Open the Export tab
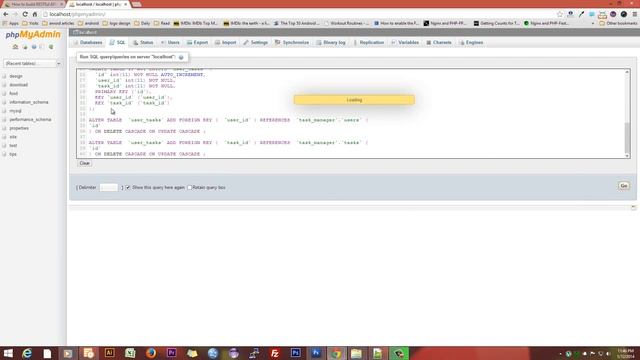Viewport: 640px width, 360px height. (x=198, y=42)
